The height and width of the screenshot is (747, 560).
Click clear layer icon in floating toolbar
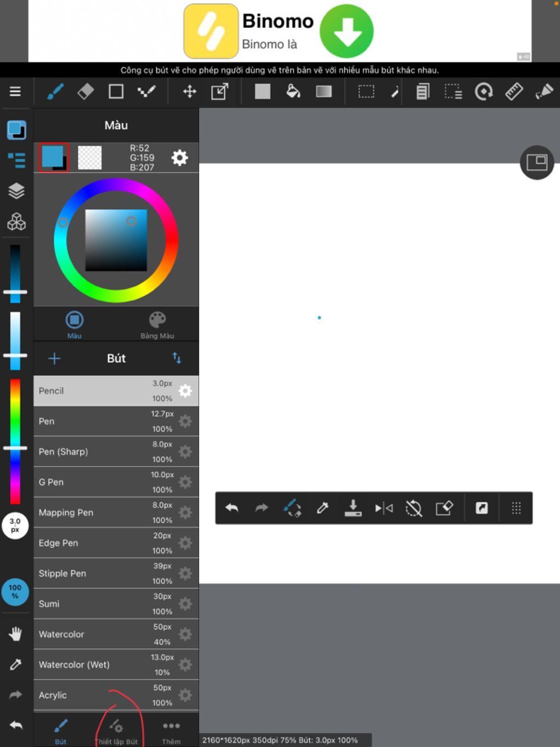click(445, 508)
